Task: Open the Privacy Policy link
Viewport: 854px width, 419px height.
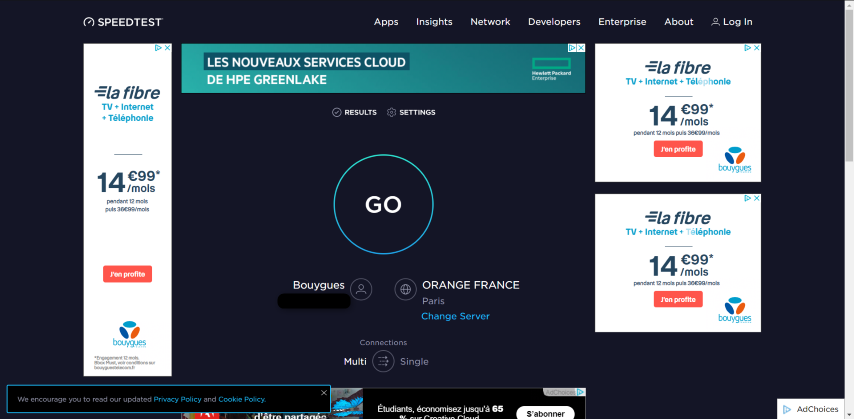Action: click(178, 399)
